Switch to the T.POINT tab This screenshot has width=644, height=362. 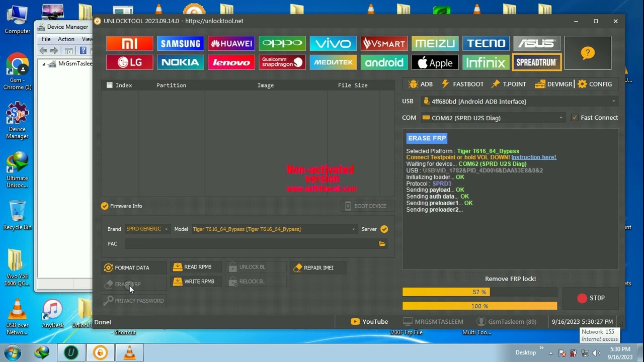click(509, 84)
